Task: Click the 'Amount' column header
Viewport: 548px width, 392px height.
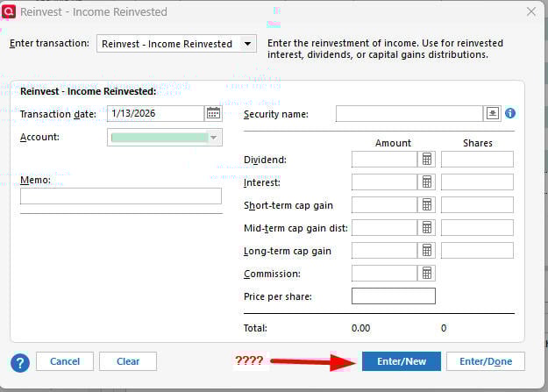Action: click(393, 143)
